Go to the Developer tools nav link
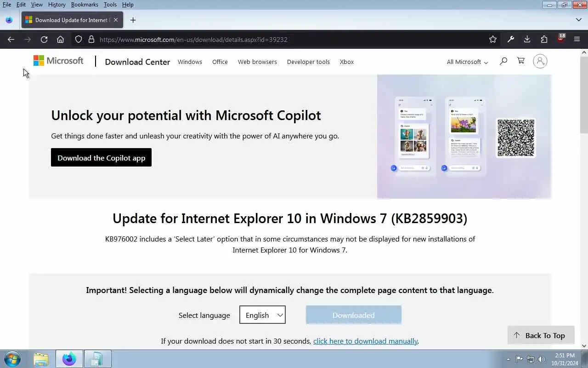588x368 pixels. click(308, 62)
